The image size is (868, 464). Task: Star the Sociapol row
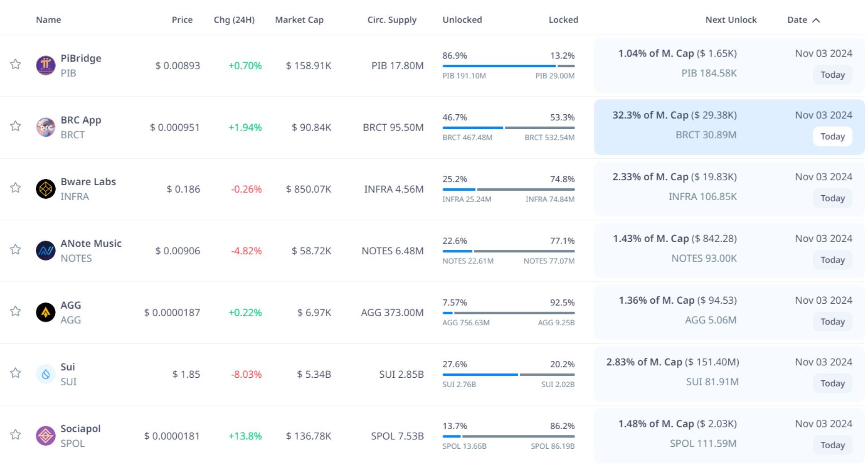[x=16, y=435]
